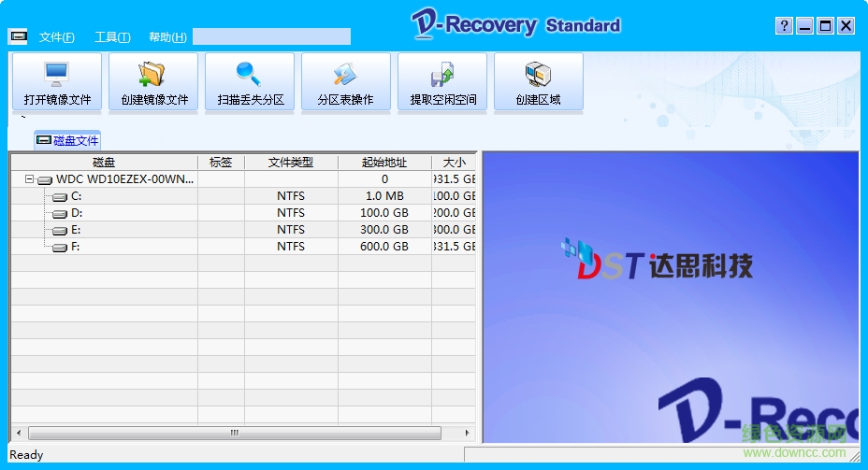Switch to the 磁盘文件 tab
Screen dimensions: 868x470
(x=67, y=141)
